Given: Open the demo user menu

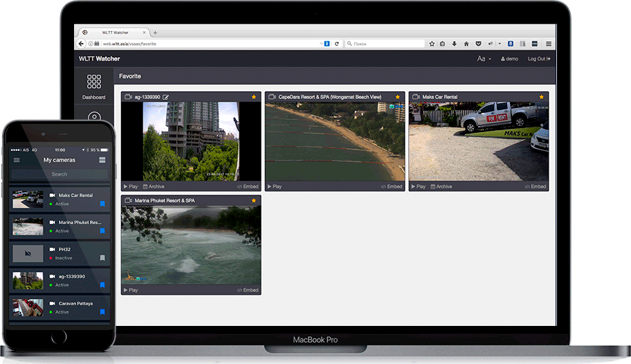Looking at the screenshot, I should 510,59.
